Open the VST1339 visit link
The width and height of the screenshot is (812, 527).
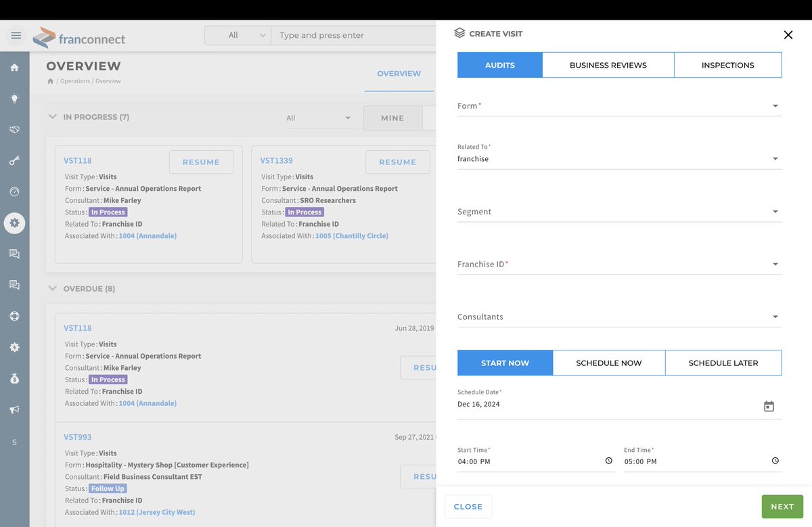(277, 160)
